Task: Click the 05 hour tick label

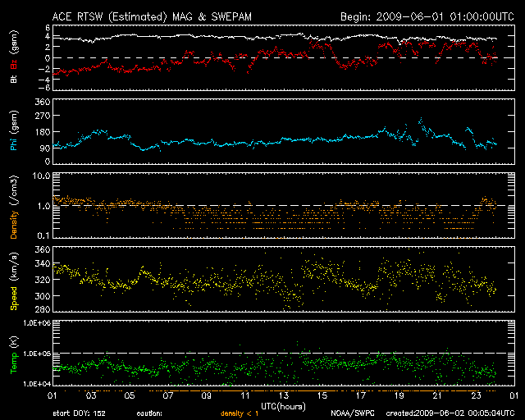Action: click(x=130, y=396)
